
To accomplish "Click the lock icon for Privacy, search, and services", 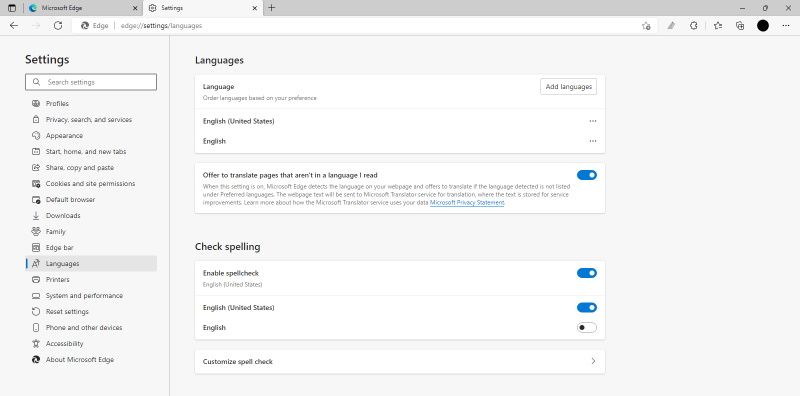I will tap(36, 119).
